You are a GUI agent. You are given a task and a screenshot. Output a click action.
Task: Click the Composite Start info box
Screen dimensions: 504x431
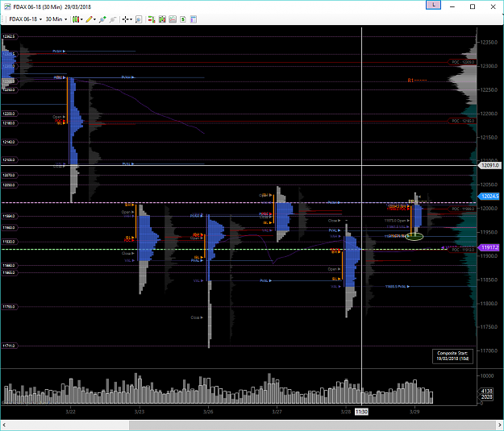click(452, 356)
